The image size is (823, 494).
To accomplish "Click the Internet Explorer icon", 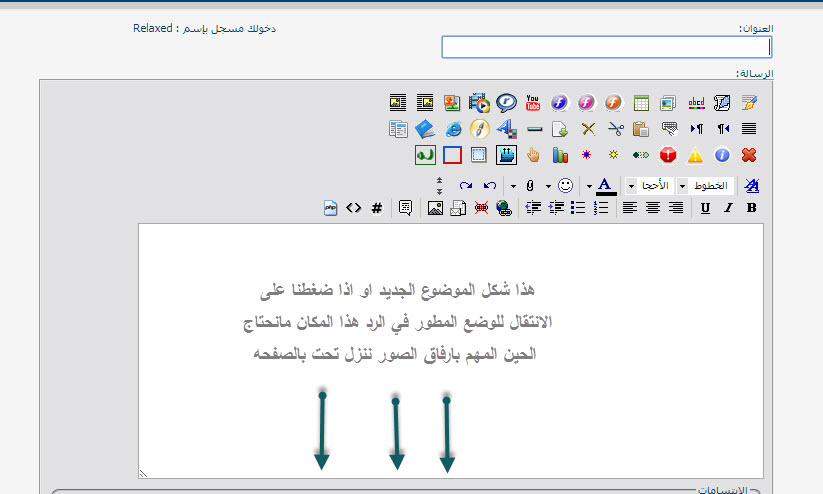I will (453, 129).
